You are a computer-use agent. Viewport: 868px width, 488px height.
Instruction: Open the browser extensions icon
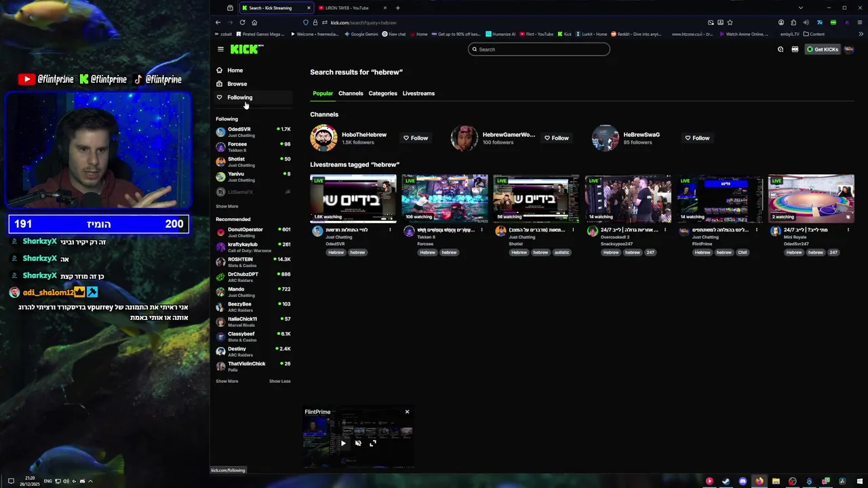tap(793, 22)
